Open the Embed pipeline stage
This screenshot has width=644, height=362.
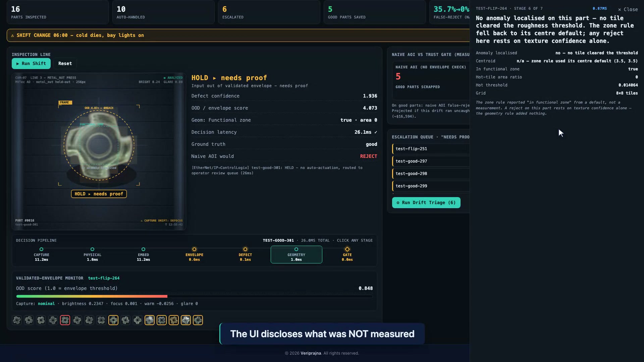click(144, 255)
